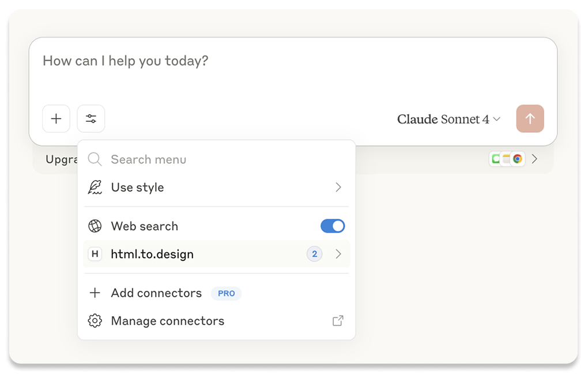Click the PRO badge
Image resolution: width=588 pixels, height=374 pixels.
(x=226, y=293)
